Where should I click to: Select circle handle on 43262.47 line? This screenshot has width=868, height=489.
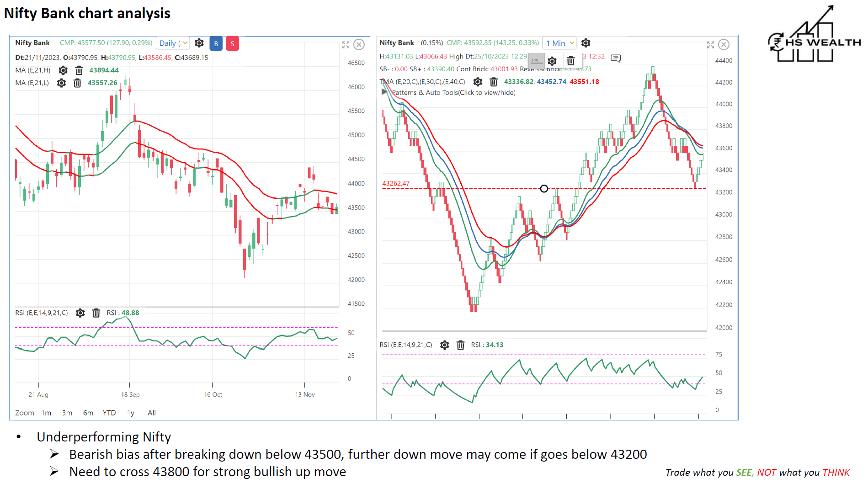coord(544,189)
